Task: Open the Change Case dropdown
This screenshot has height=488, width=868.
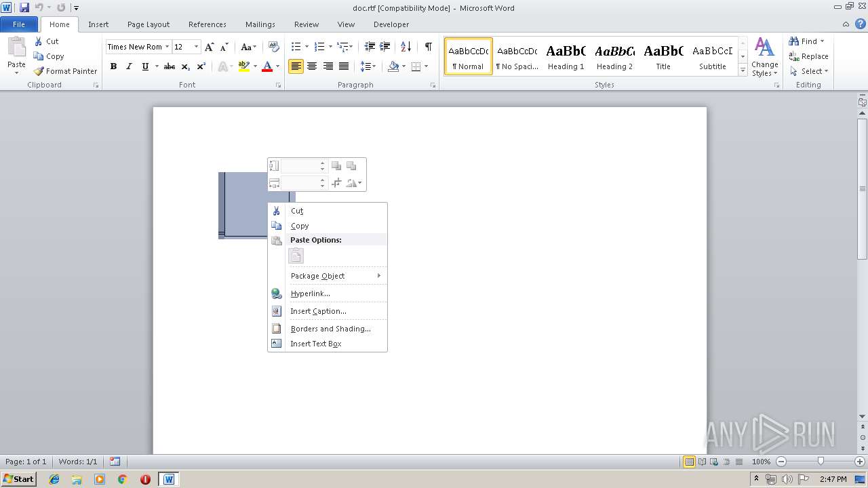Action: click(248, 47)
